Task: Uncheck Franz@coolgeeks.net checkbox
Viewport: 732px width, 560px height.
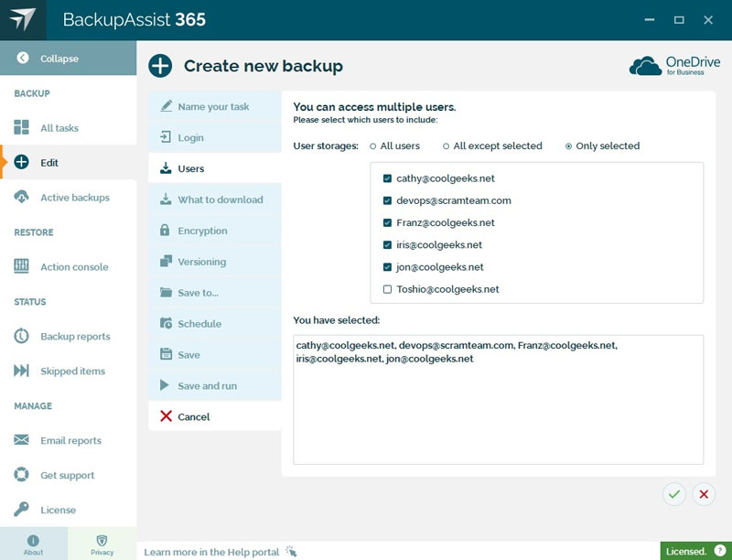Action: pyautogui.click(x=387, y=222)
